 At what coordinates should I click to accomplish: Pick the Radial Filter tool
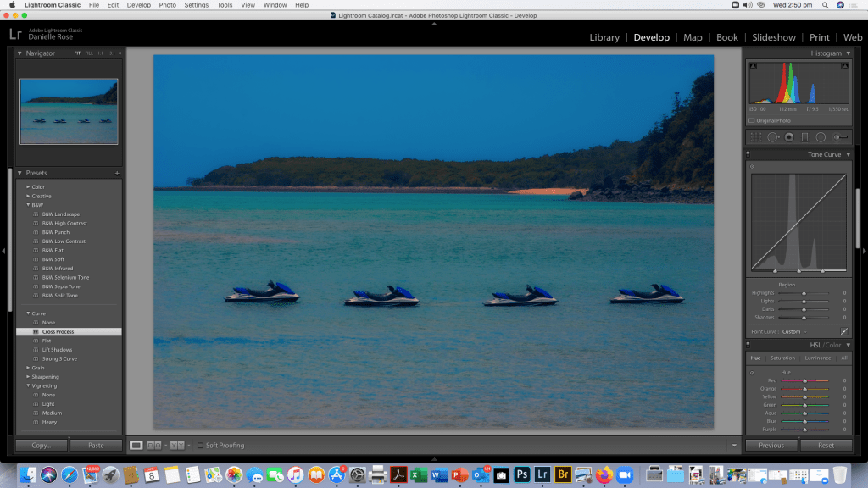821,137
